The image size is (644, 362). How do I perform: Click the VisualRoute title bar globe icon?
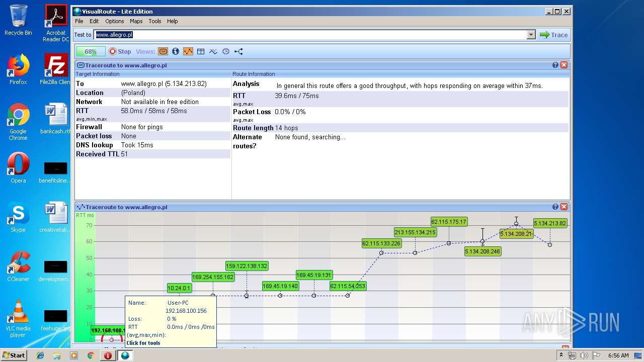click(x=77, y=11)
